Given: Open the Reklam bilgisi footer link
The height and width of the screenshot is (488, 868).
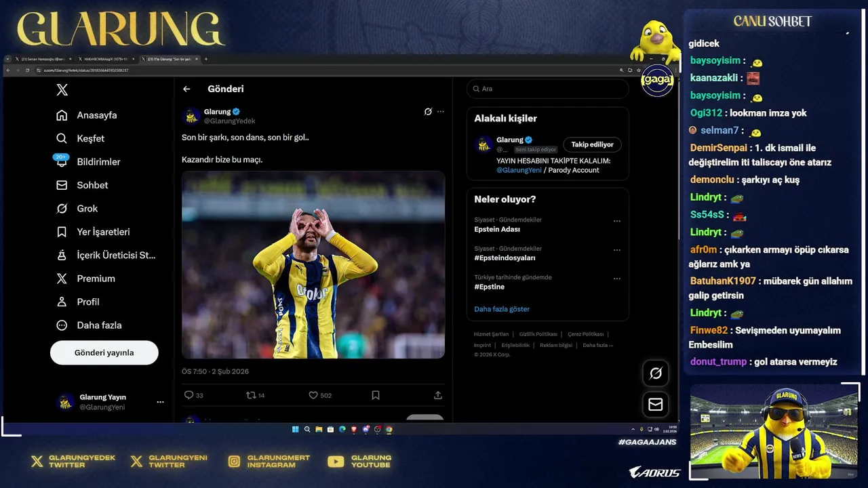Looking at the screenshot, I should 556,345.
